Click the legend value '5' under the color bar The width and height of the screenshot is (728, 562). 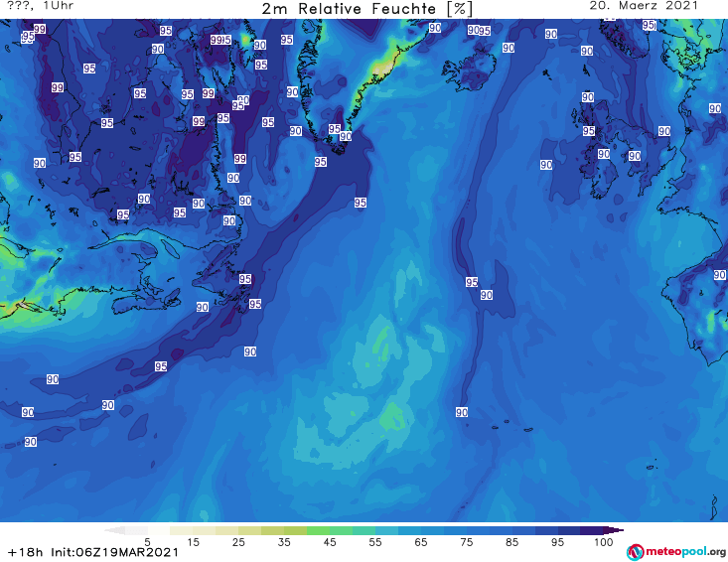[x=147, y=542]
